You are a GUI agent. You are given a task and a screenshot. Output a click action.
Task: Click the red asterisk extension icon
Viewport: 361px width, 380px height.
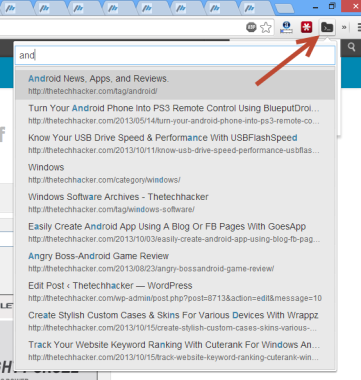306,27
